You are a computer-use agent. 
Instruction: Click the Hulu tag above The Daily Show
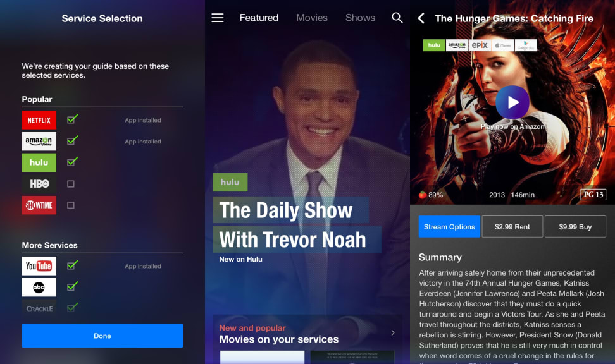pyautogui.click(x=230, y=182)
